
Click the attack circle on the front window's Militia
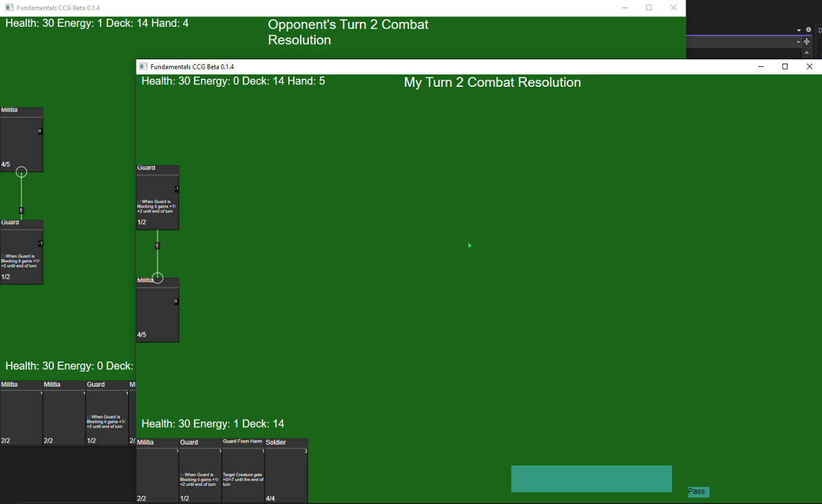(x=157, y=278)
